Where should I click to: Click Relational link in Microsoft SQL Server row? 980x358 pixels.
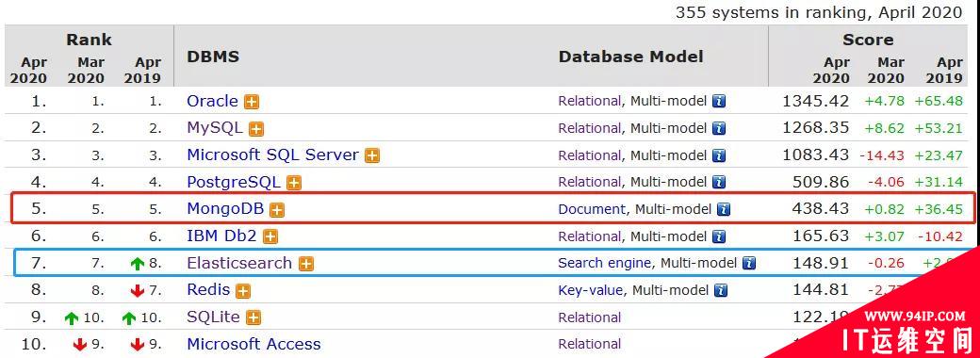(x=589, y=155)
